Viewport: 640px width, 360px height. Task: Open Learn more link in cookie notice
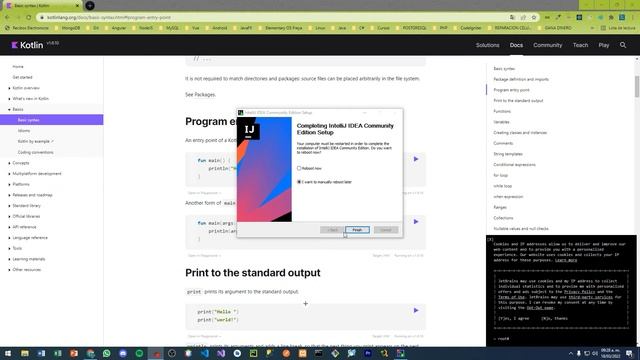pos(566,260)
